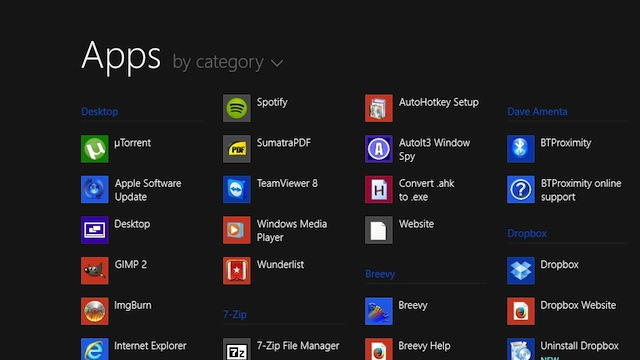
Task: Launch Wunderlist icon
Action: click(x=237, y=271)
